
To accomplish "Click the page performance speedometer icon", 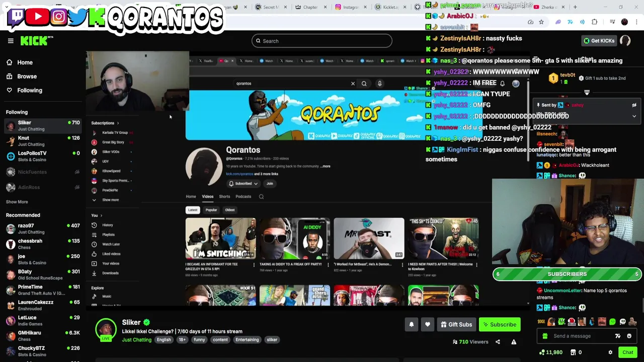I will 530,22.
